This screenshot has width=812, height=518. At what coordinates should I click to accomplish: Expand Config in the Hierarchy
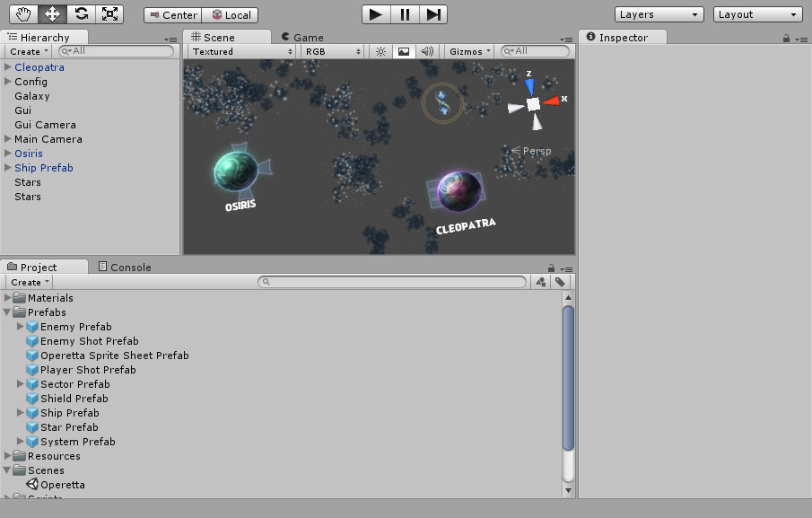click(x=8, y=82)
